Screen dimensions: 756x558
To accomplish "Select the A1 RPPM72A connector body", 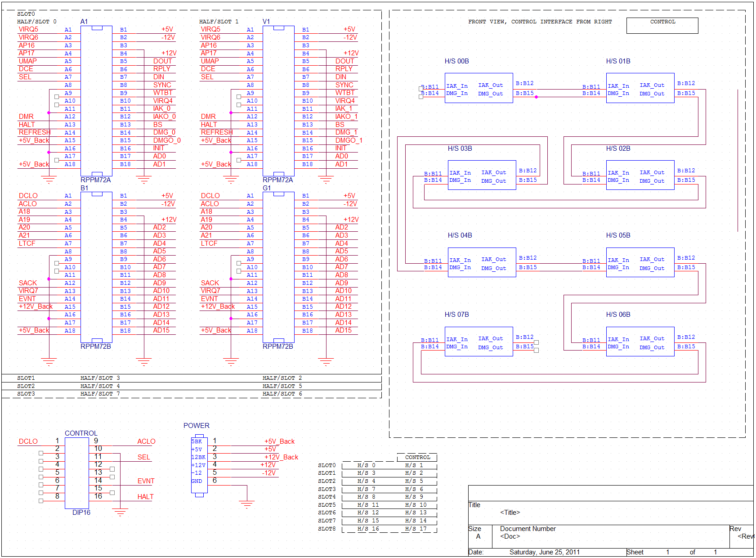I will pyautogui.click(x=96, y=101).
